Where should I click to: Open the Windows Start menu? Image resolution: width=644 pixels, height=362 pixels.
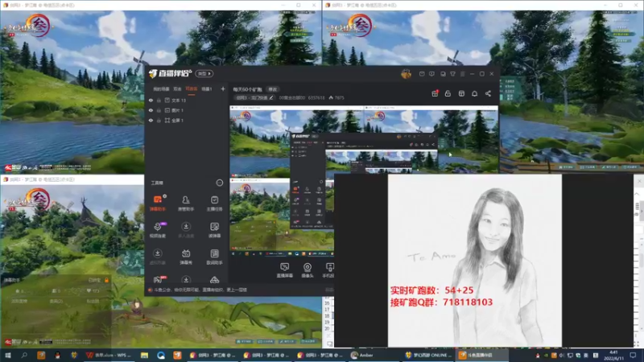pos(8,355)
